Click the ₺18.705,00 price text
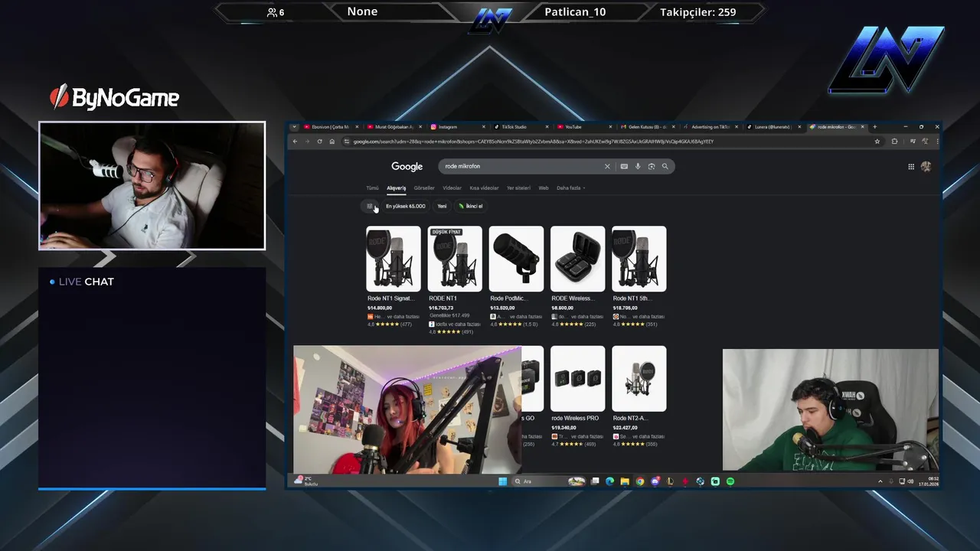The width and height of the screenshot is (980, 551). click(625, 308)
